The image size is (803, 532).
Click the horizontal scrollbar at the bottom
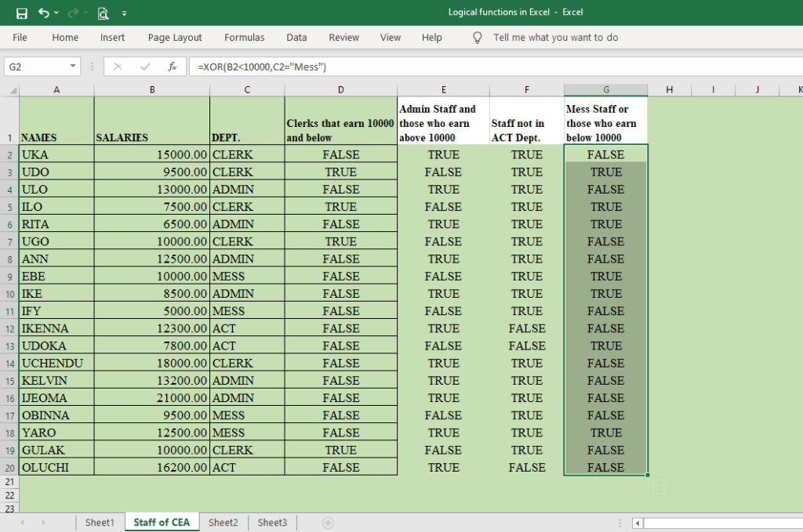coord(721,522)
